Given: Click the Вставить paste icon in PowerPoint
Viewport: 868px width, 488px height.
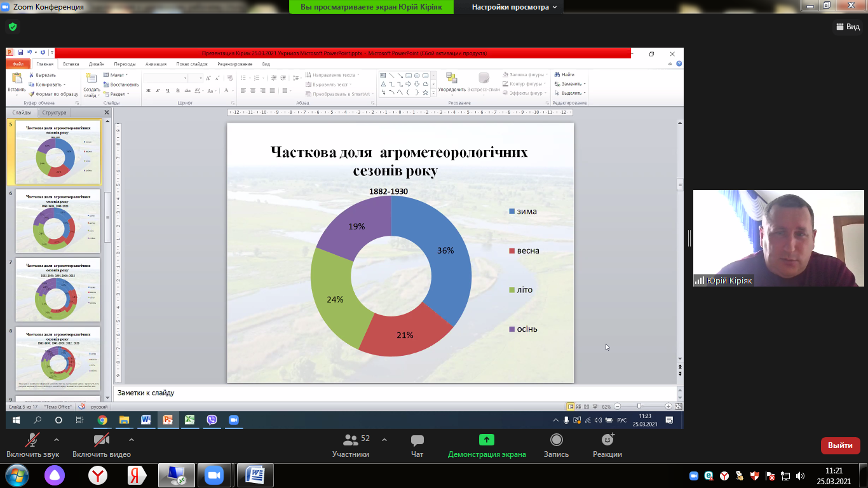Looking at the screenshot, I should tap(17, 79).
